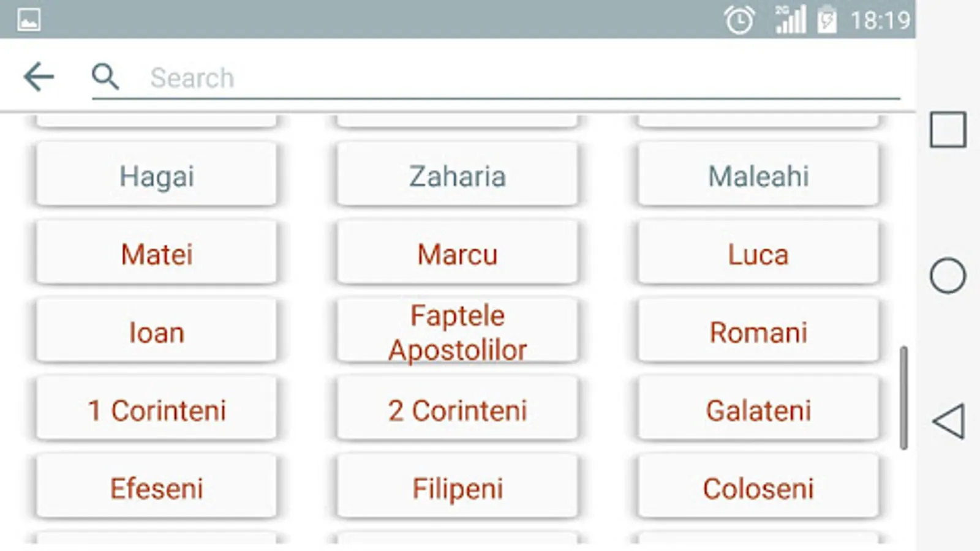
Task: Type in the Search field
Action: (x=490, y=78)
